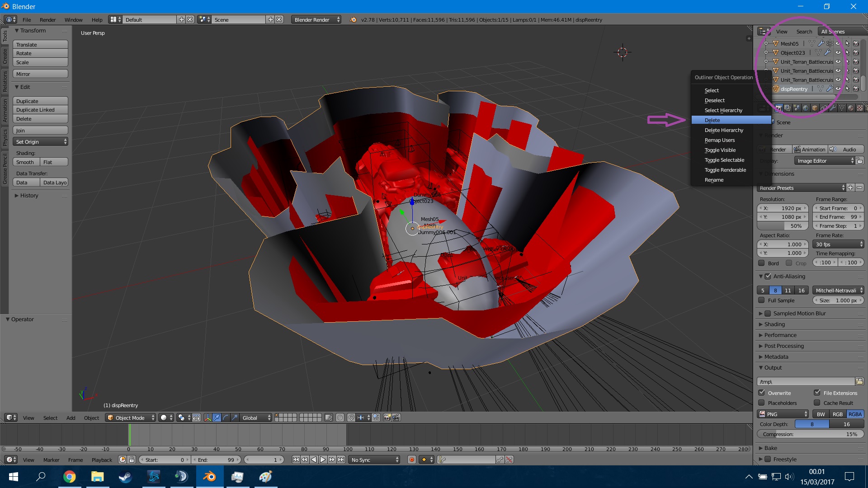Enable Sampled Motion Blur checkbox

pyautogui.click(x=769, y=313)
